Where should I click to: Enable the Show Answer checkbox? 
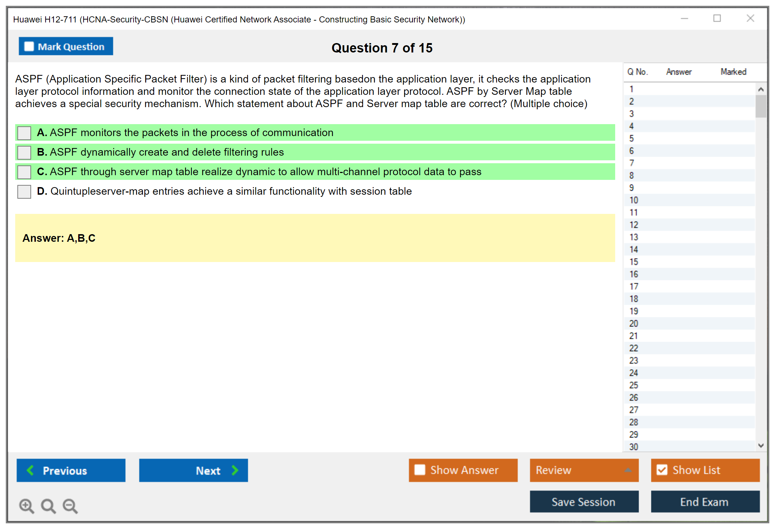[x=420, y=470]
